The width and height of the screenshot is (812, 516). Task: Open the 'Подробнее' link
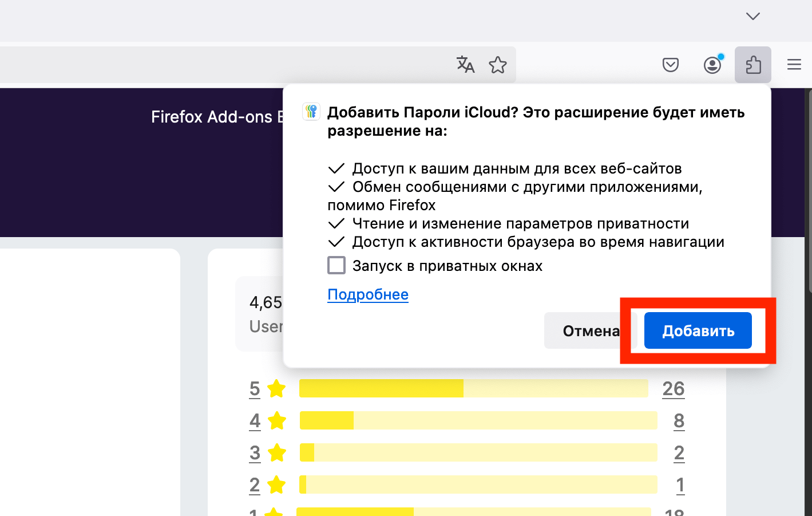coord(367,294)
